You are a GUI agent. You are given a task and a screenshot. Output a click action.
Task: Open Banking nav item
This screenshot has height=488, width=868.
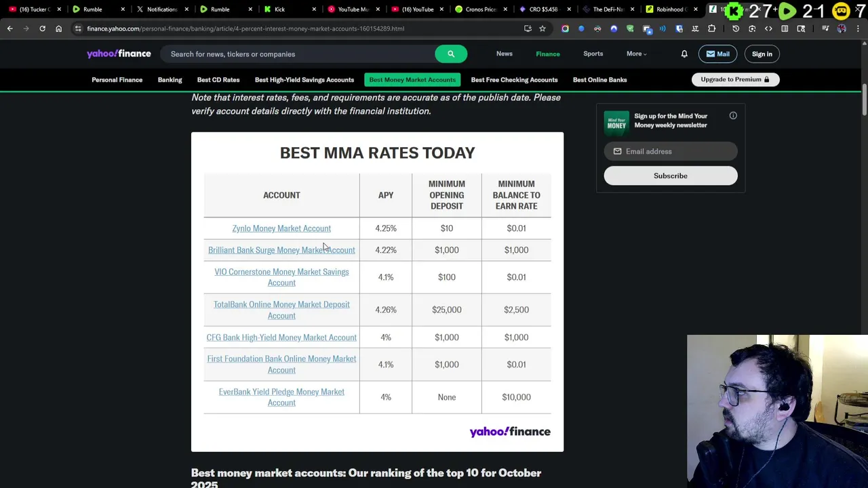(x=170, y=80)
